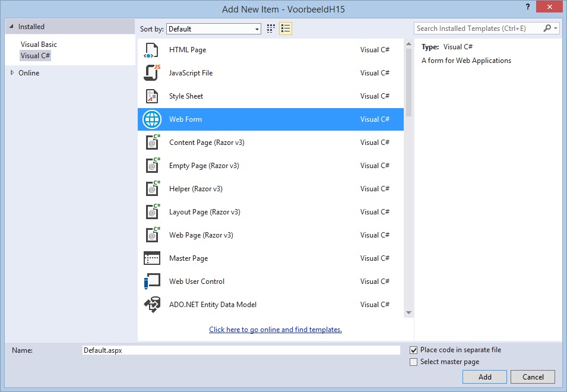This screenshot has width=567, height=392.
Task: Click the scroll up arrow of template list
Action: coord(408,44)
